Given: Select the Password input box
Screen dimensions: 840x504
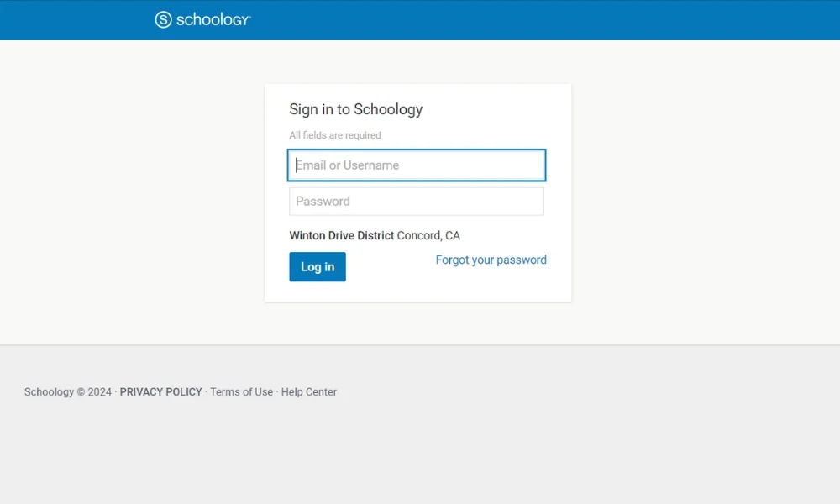Looking at the screenshot, I should tap(417, 202).
